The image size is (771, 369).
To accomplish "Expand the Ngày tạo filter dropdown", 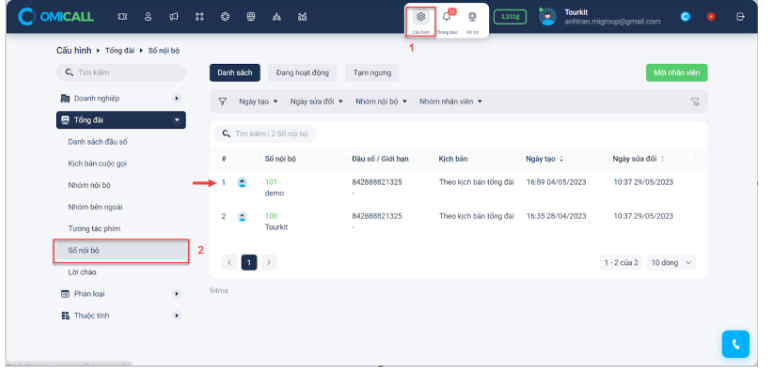I will pos(258,101).
